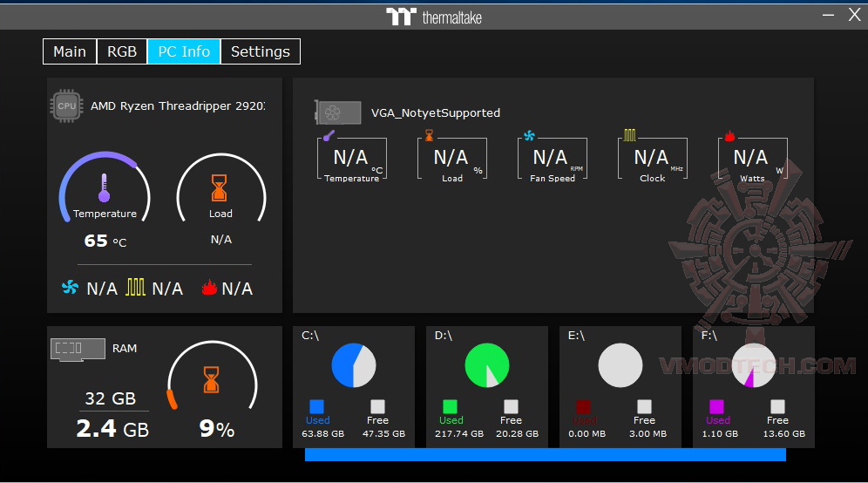This screenshot has height=483, width=868.
Task: Click the 63.88 GB used value
Action: [x=322, y=433]
